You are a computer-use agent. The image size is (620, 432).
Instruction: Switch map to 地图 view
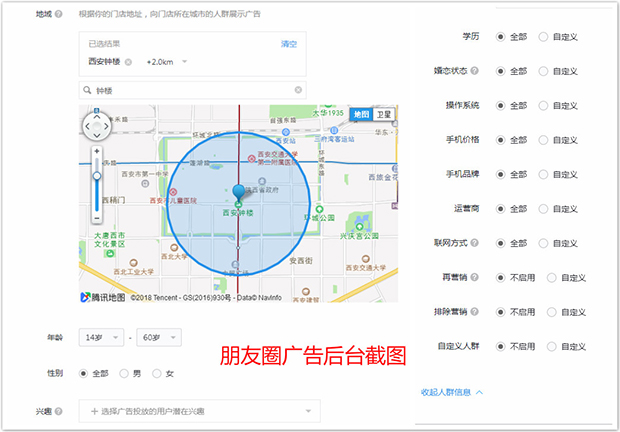point(361,114)
